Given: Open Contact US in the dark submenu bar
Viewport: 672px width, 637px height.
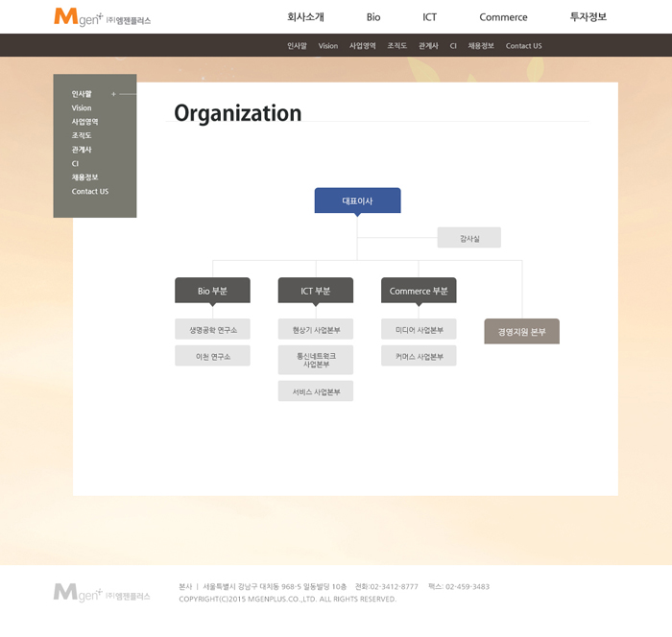Looking at the screenshot, I should (523, 46).
